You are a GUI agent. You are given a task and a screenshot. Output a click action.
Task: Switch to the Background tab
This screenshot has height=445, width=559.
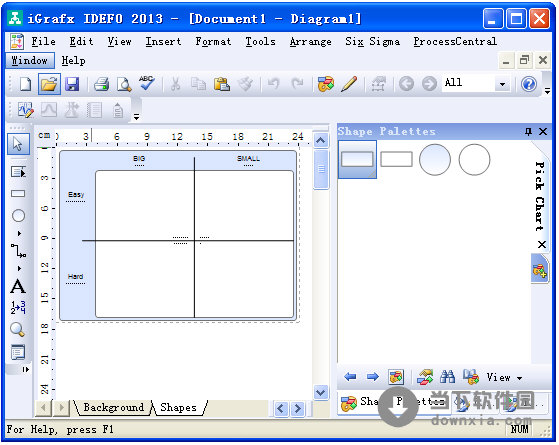(113, 407)
